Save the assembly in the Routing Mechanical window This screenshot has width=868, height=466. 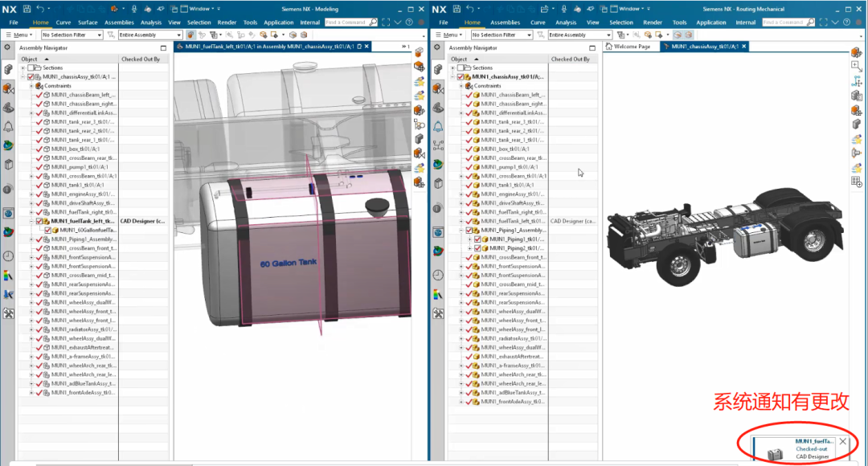[457, 9]
